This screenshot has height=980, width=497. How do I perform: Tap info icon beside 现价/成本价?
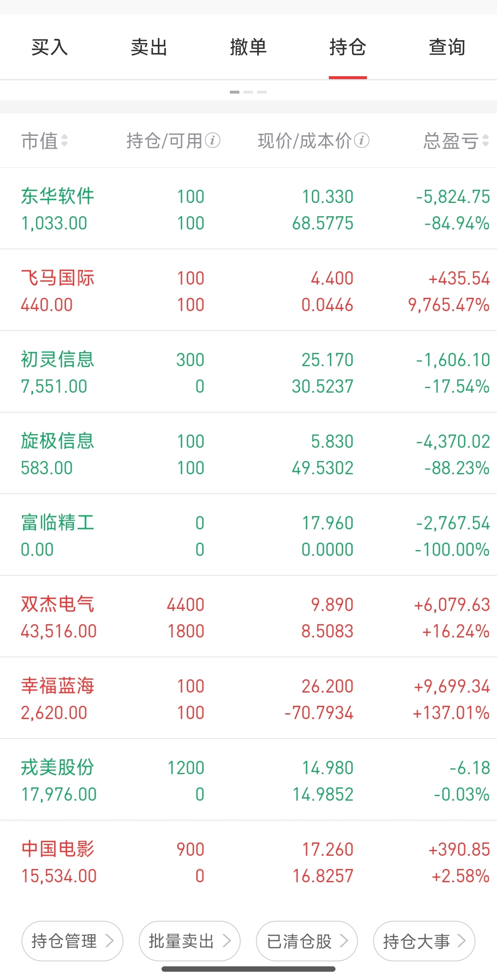pyautogui.click(x=362, y=140)
